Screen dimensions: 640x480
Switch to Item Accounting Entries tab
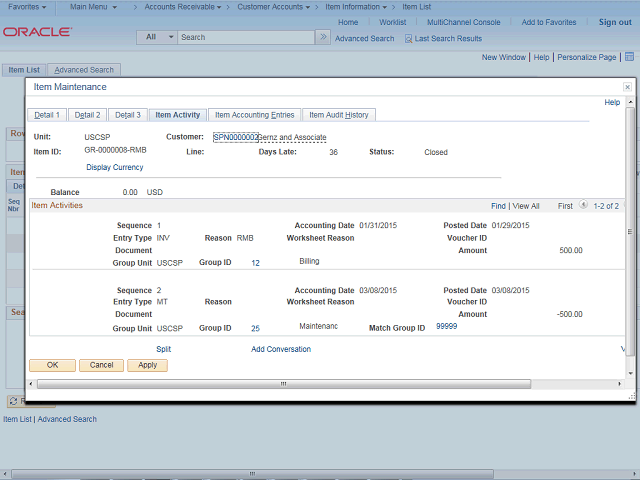coord(254,115)
